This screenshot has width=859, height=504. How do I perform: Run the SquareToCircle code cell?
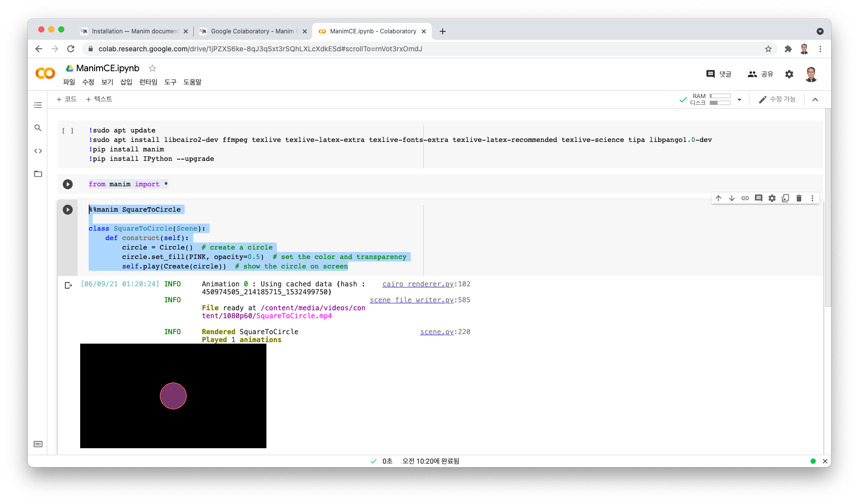(x=68, y=209)
